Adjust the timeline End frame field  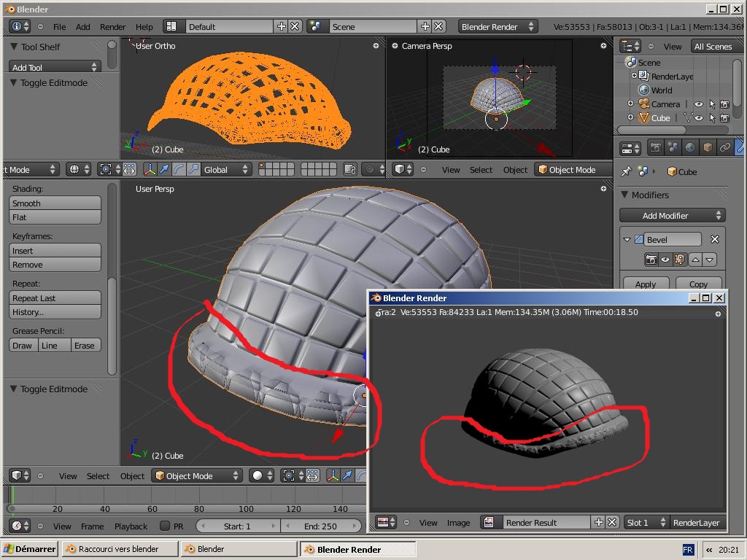[x=321, y=526]
